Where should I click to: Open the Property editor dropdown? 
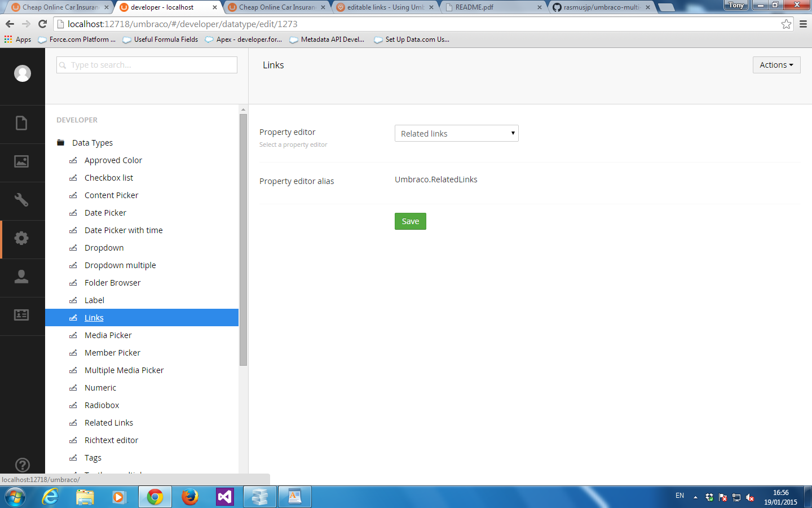tap(456, 133)
